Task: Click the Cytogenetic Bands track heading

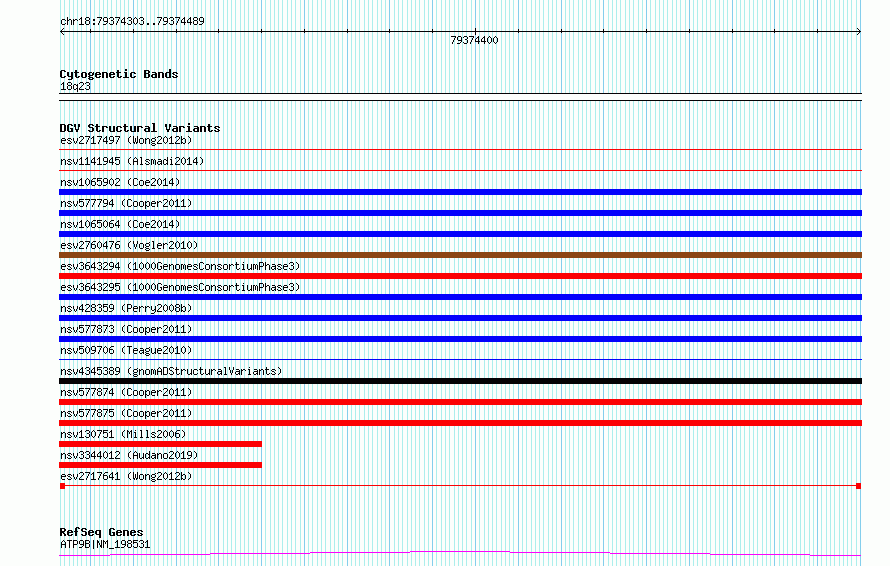Action: tap(119, 74)
